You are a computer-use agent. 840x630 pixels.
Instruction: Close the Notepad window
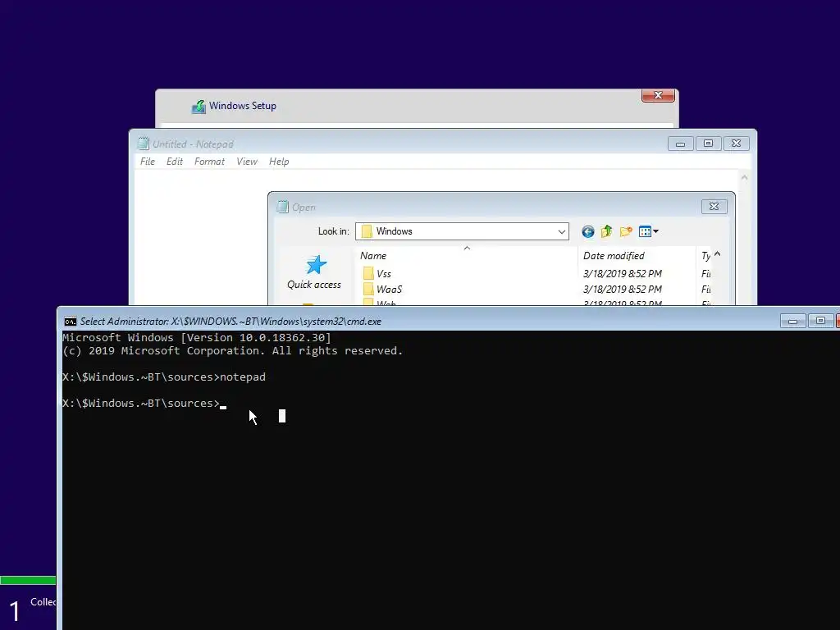[x=736, y=144]
